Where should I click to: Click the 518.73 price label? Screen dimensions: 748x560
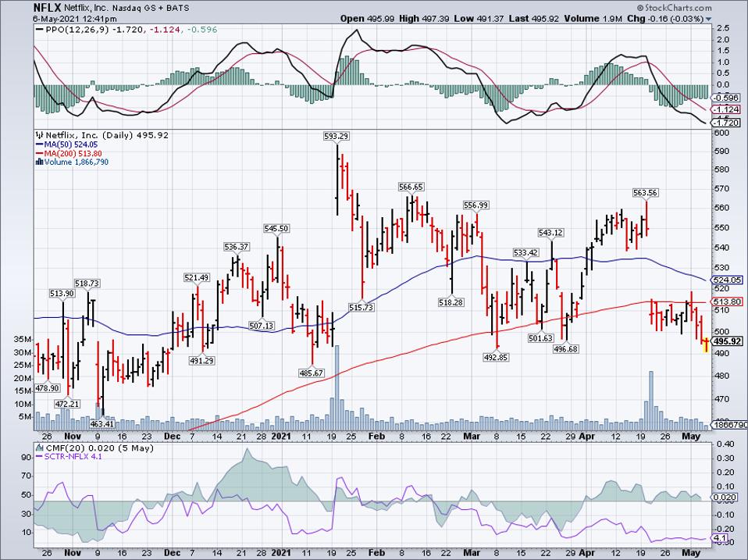[87, 284]
